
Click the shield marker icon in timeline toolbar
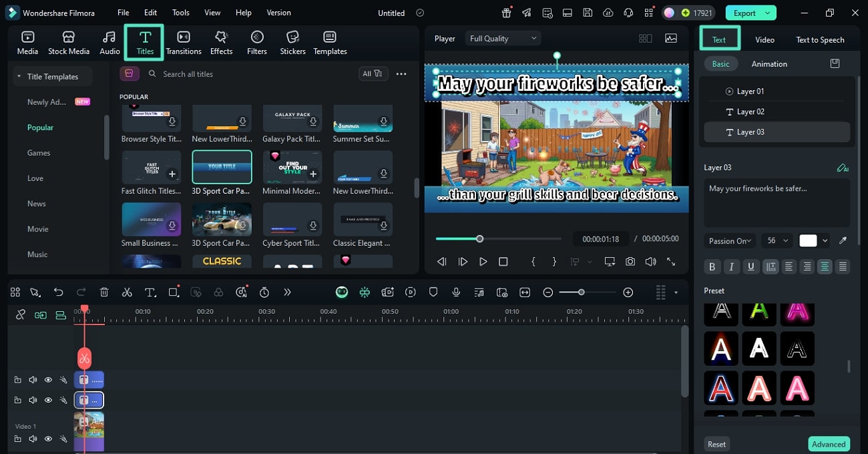(433, 292)
